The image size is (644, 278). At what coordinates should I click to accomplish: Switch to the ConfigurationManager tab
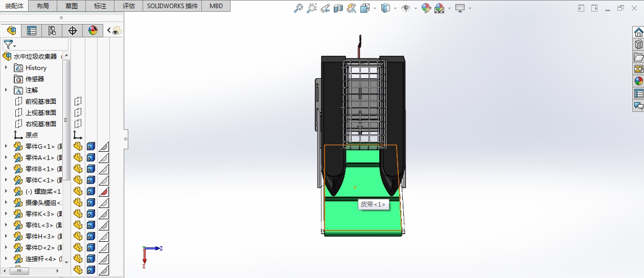52,31
